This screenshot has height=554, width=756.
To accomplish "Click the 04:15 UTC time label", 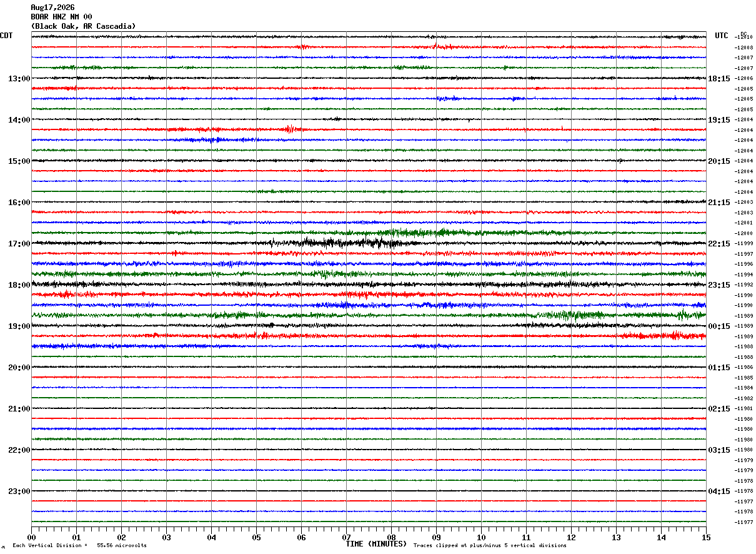I will click(719, 491).
